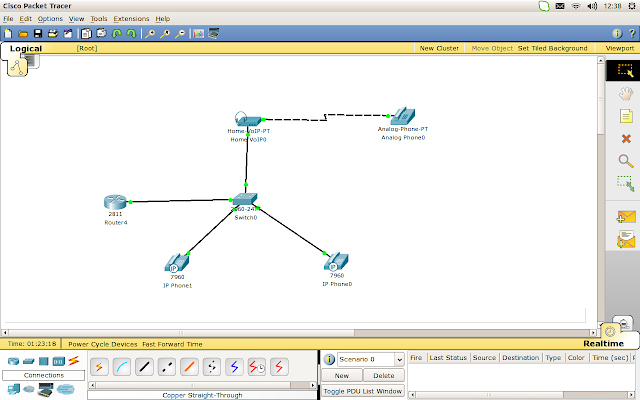Viewport: 640px width, 400px height.
Task: Click Set Tiled Background
Action: pos(553,48)
